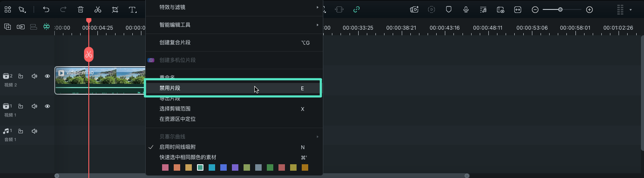Zoom in timeline with plus button
This screenshot has height=178, width=644.
590,9
